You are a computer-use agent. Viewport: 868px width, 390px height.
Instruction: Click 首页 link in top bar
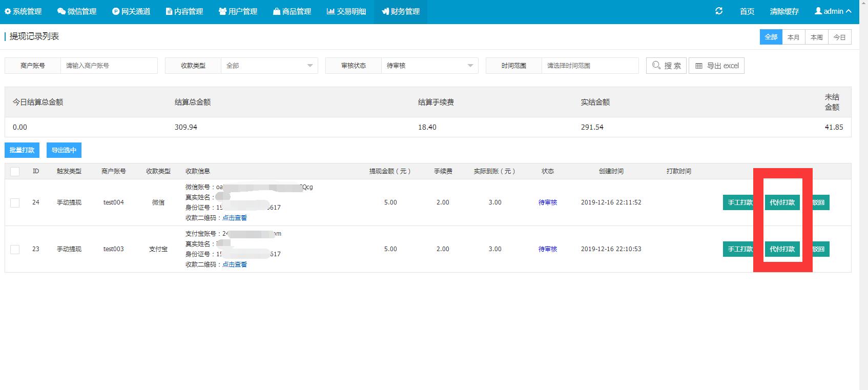click(x=747, y=11)
